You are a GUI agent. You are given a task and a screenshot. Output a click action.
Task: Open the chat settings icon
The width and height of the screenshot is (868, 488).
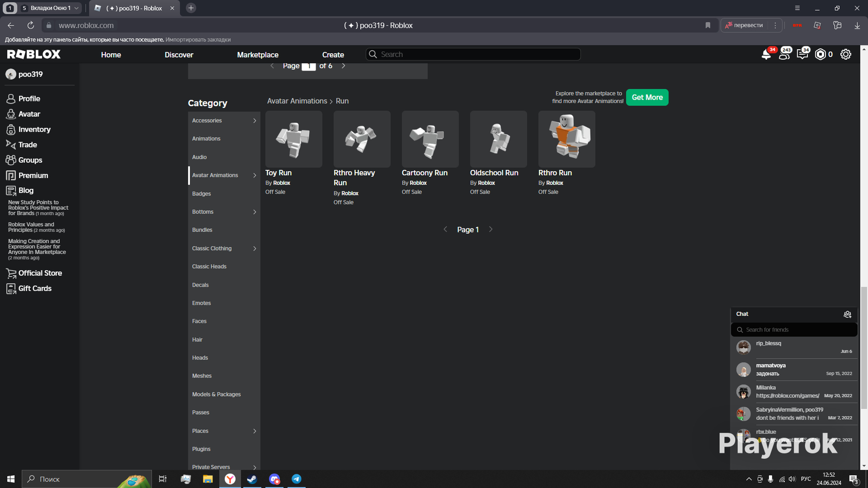pos(847,314)
